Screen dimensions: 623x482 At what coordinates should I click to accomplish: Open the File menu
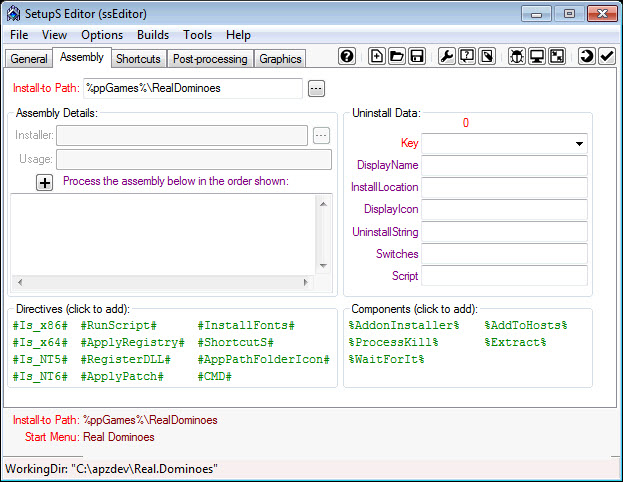pyautogui.click(x=19, y=35)
